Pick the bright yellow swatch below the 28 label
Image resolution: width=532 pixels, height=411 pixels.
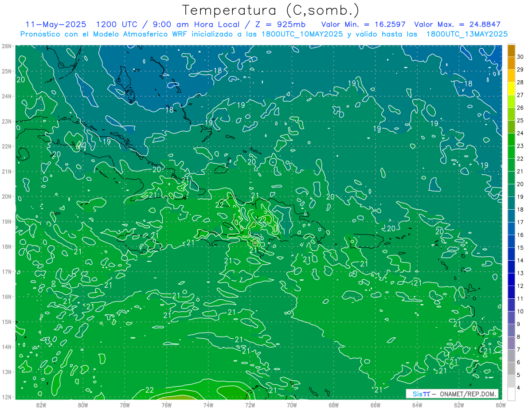pos(511,89)
